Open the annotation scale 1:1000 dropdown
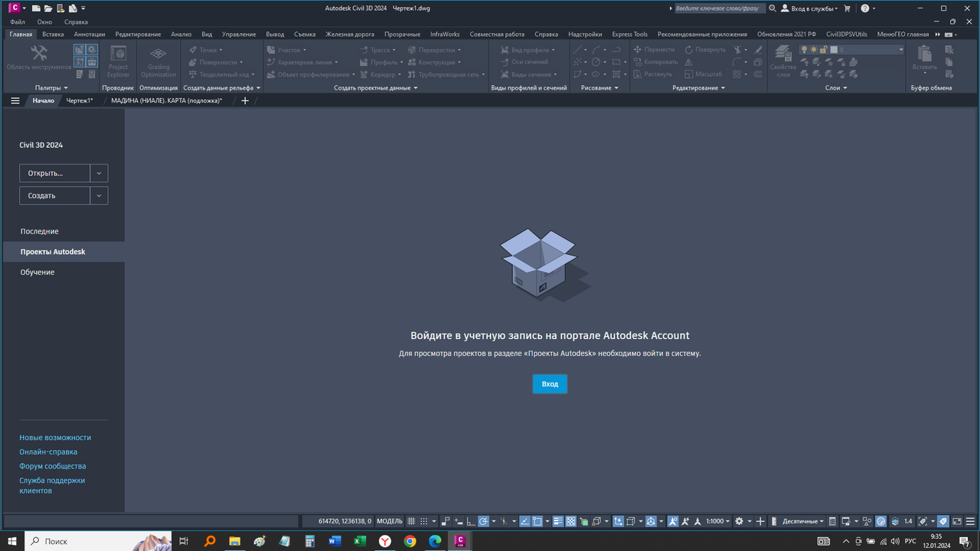980x551 pixels. click(718, 521)
